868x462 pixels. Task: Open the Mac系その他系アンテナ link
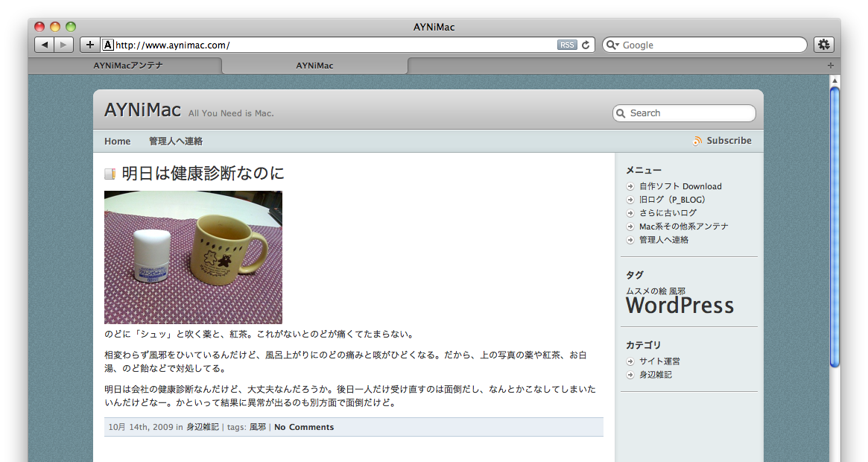point(684,227)
